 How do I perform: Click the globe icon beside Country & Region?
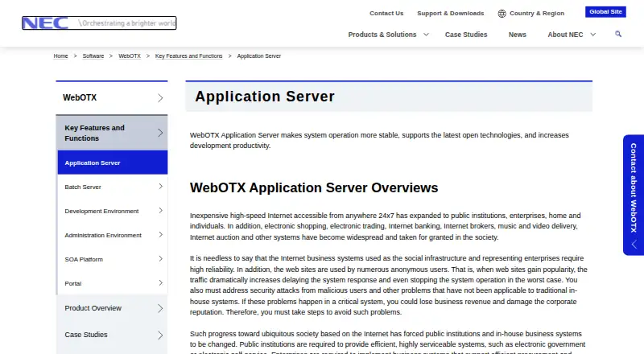pyautogui.click(x=502, y=14)
